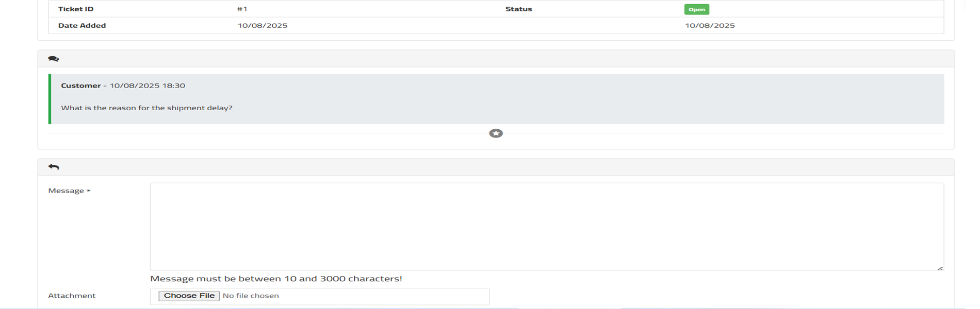
Task: Click the date shown under Open status
Action: coord(710,25)
